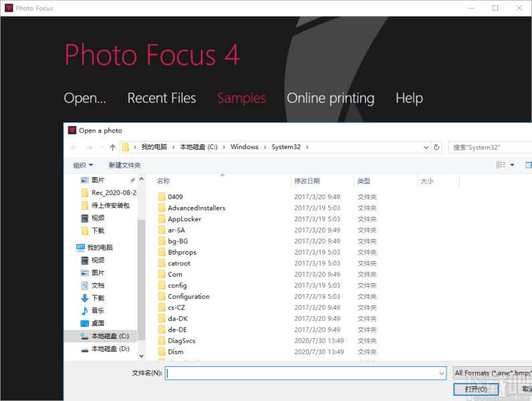Click the 文档 documents icon in sidebar

tap(84, 285)
